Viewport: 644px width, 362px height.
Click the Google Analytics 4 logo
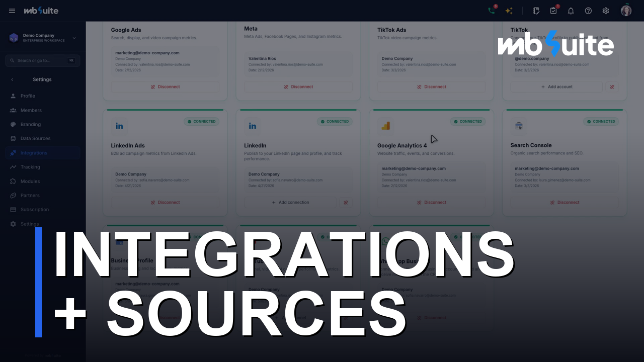[x=385, y=126]
